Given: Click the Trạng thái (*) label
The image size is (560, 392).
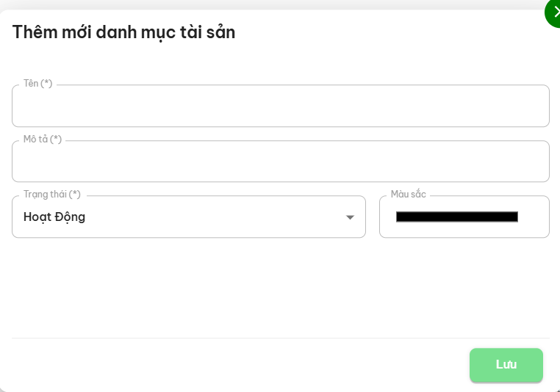Looking at the screenshot, I should coord(52,195).
